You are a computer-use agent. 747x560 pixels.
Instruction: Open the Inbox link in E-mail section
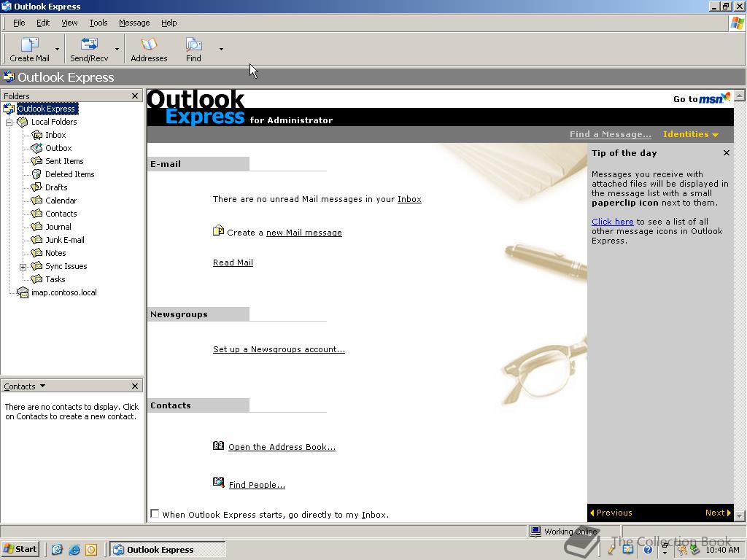pos(409,199)
